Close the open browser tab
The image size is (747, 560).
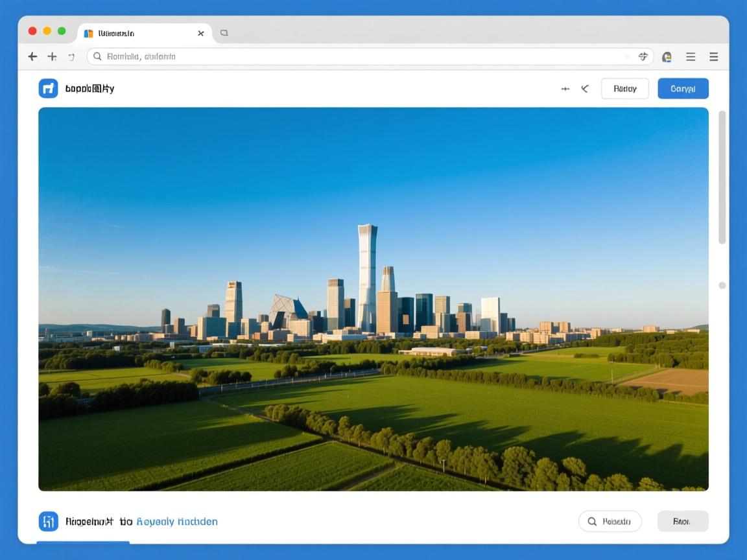pyautogui.click(x=201, y=33)
